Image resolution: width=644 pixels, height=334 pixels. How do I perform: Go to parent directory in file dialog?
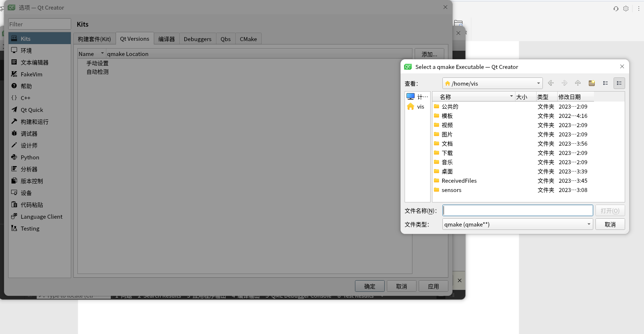point(578,83)
